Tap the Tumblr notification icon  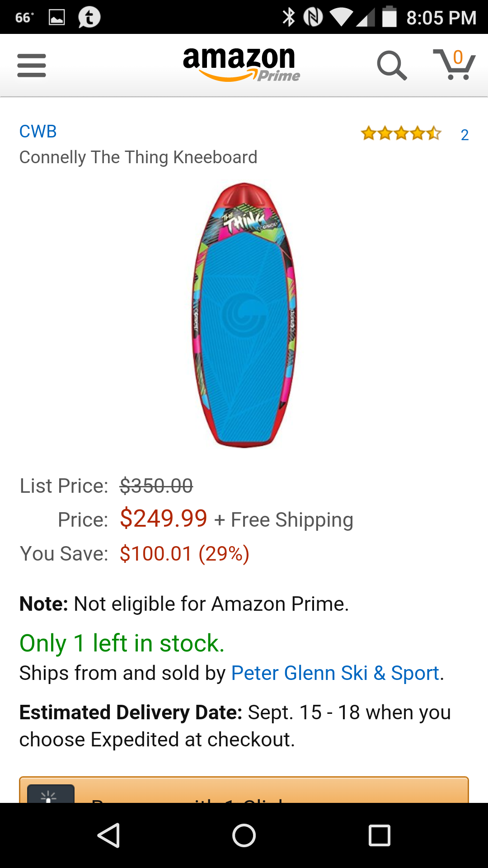(x=89, y=18)
